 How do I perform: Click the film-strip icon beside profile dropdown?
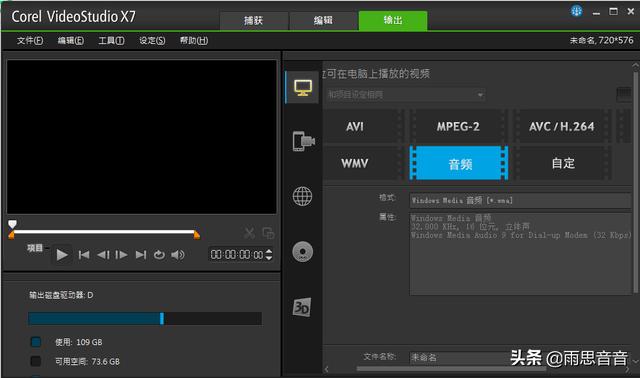click(x=623, y=95)
